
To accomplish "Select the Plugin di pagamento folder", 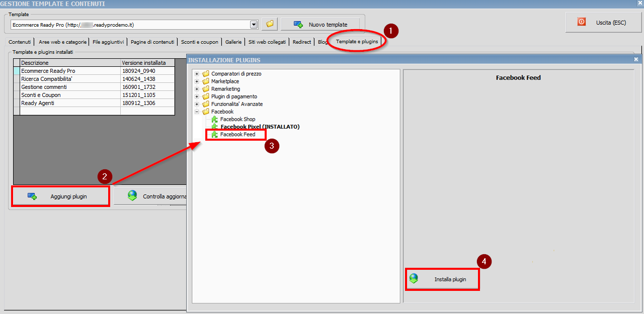I will (x=234, y=96).
